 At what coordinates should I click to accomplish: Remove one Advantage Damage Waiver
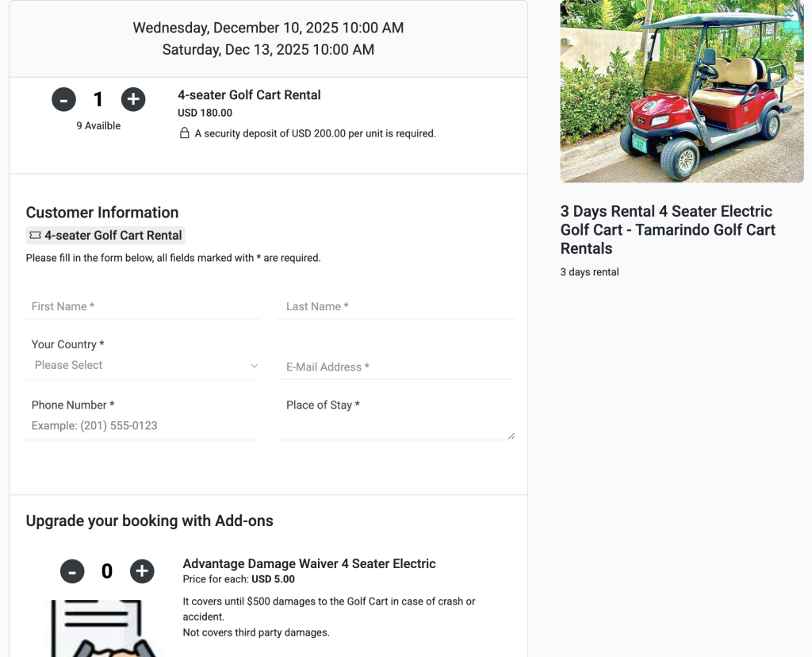pos(72,571)
